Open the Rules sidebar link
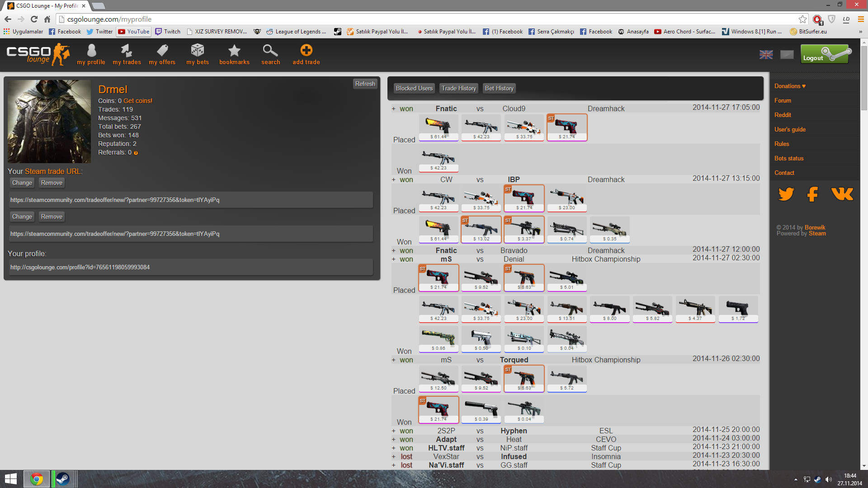The height and width of the screenshot is (488, 868). (782, 144)
